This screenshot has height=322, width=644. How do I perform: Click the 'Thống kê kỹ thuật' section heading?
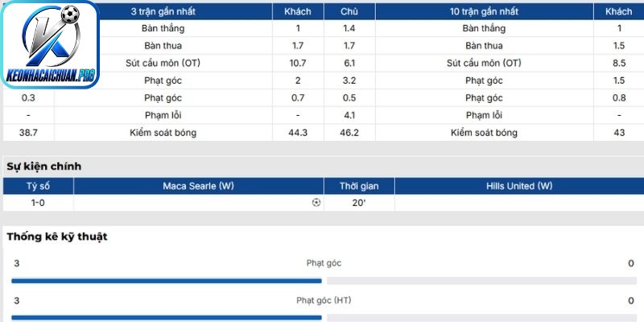pos(57,237)
